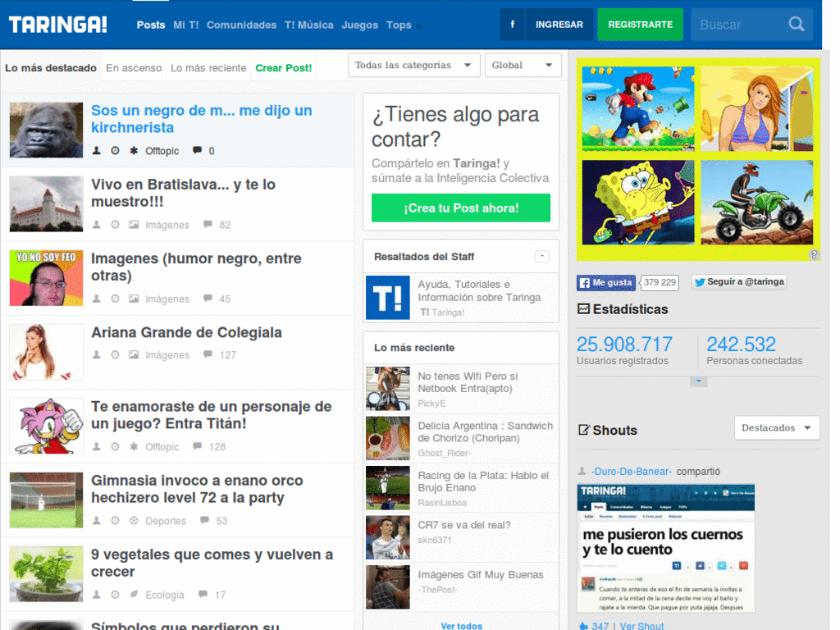Click the Racing de la Plata post thumbnail
This screenshot has width=840, height=630.
(x=388, y=488)
